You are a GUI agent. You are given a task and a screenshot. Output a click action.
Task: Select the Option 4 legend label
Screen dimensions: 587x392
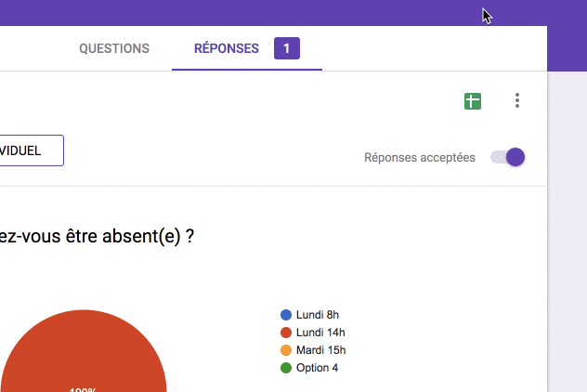point(317,368)
